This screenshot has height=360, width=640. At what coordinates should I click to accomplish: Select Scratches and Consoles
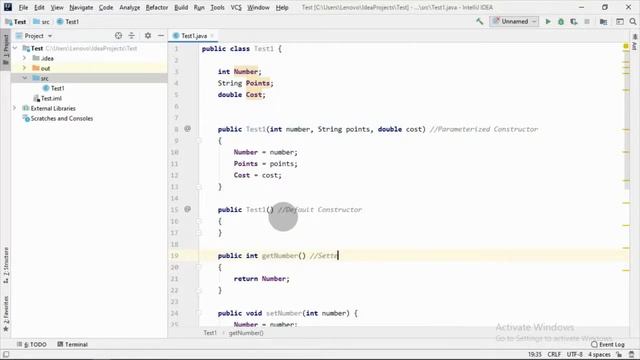58,118
